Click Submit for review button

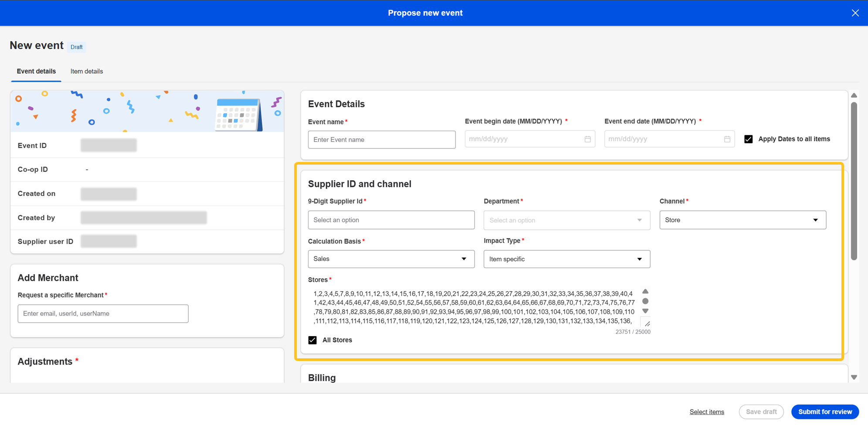(x=824, y=412)
